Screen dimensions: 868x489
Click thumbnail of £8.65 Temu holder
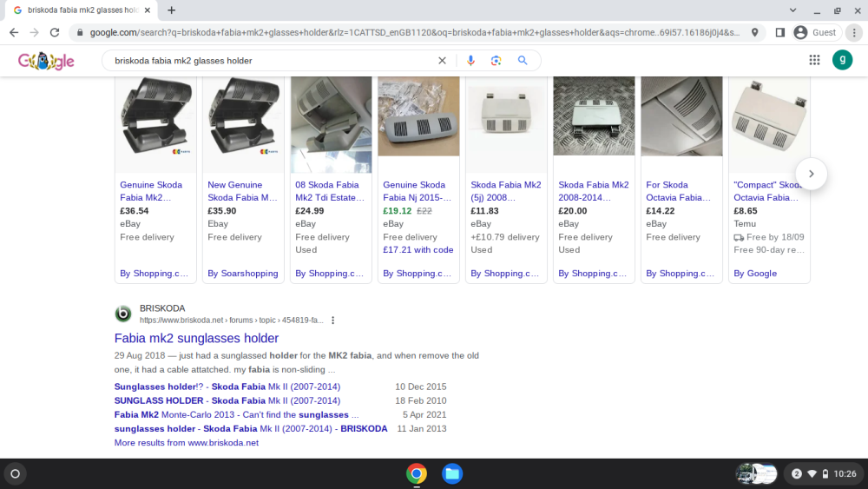pos(769,125)
